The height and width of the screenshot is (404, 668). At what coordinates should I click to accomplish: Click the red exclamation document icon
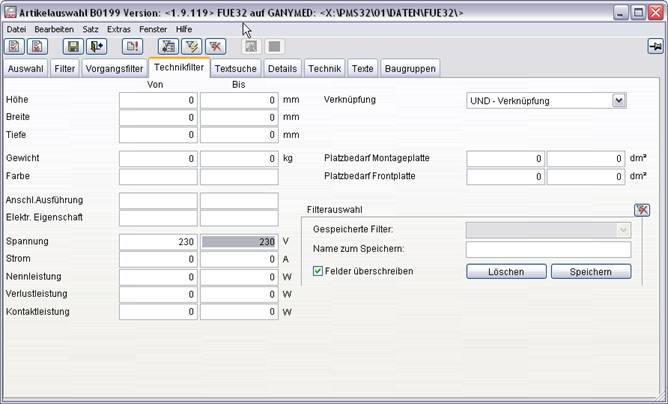(132, 47)
